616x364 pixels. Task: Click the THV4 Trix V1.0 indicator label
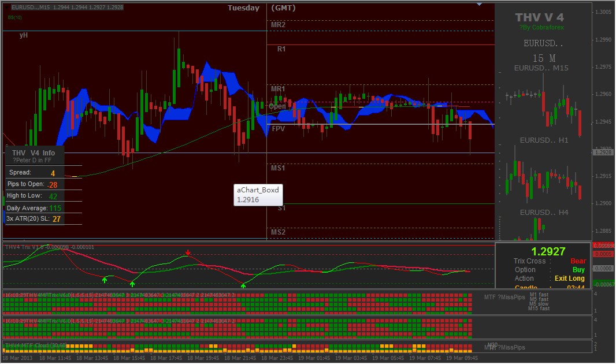(x=49, y=247)
